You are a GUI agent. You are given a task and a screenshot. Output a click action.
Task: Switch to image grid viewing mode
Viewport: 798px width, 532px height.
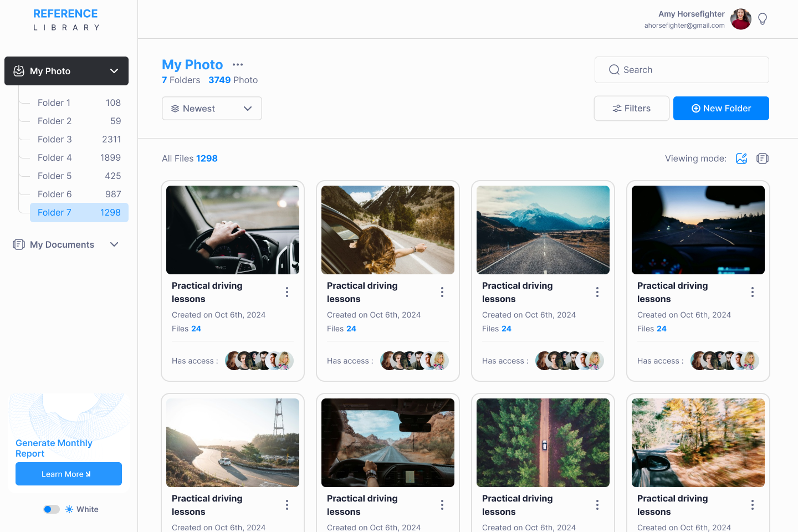click(x=741, y=158)
